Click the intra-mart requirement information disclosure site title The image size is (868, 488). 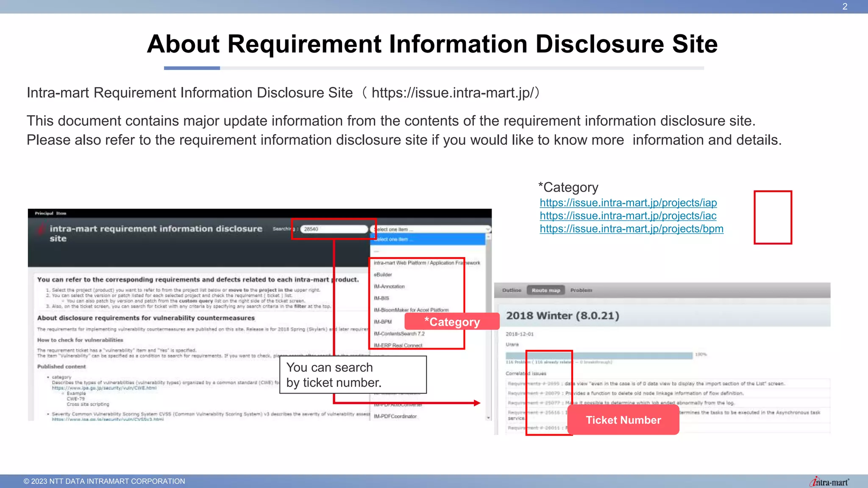click(x=156, y=233)
